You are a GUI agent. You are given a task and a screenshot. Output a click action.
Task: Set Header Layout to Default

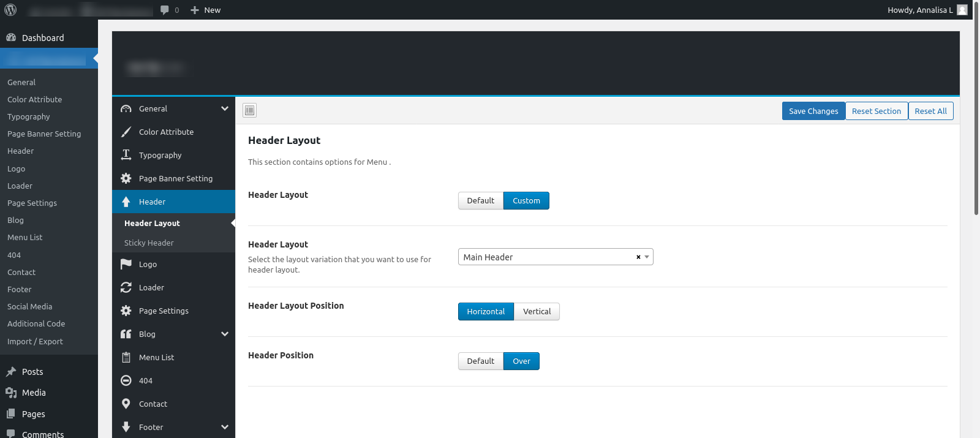click(481, 200)
